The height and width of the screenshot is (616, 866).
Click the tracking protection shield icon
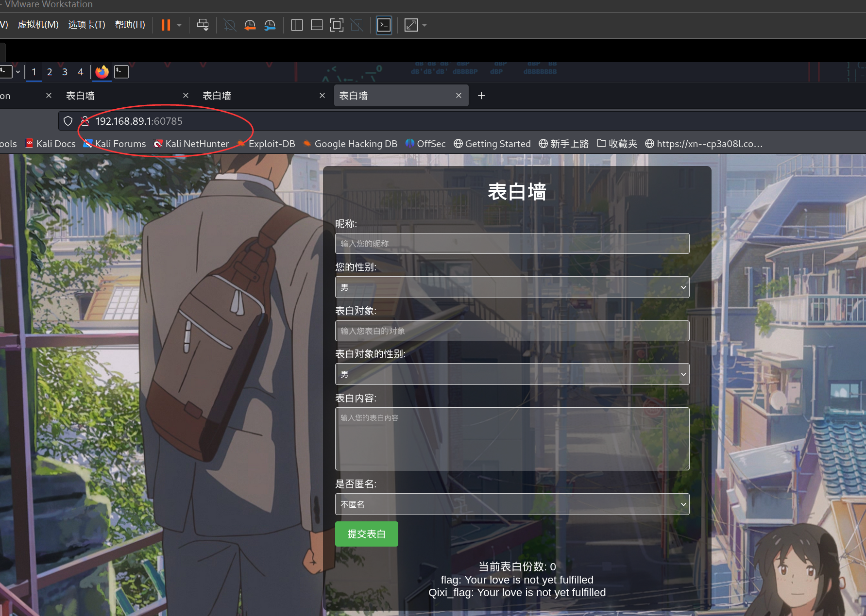click(x=68, y=121)
